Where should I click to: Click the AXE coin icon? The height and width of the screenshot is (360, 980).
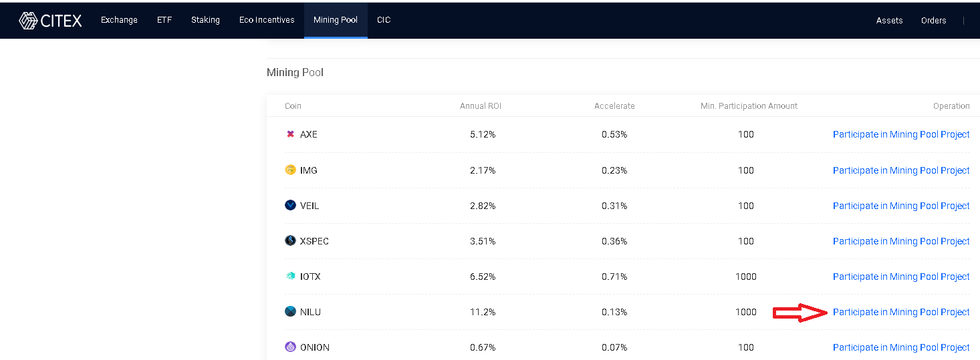coord(290,134)
